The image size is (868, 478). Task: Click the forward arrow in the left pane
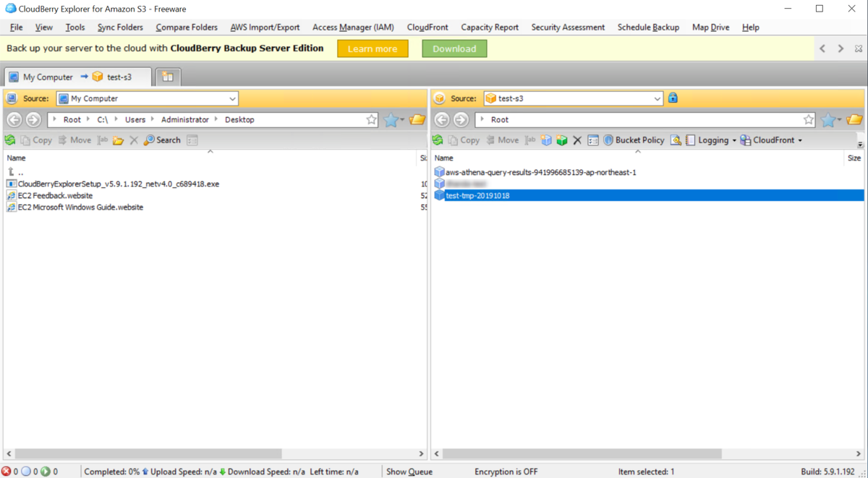[x=33, y=119]
